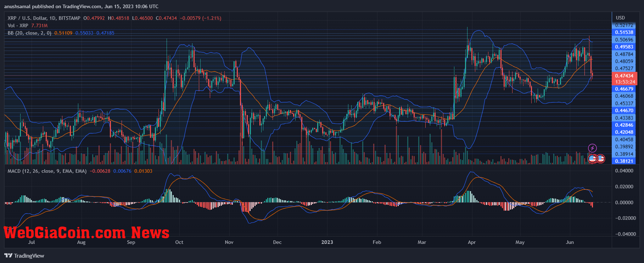
Task: Select the XRP / U.S. Dollar symbol title
Action: point(44,18)
